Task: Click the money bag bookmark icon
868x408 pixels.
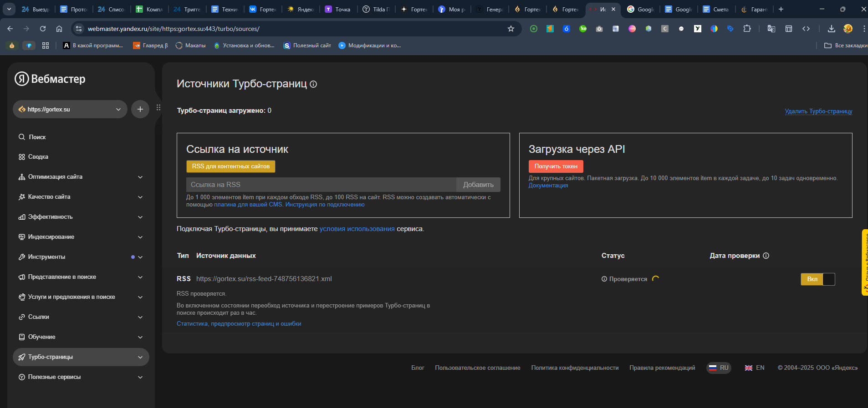Action: [x=12, y=45]
